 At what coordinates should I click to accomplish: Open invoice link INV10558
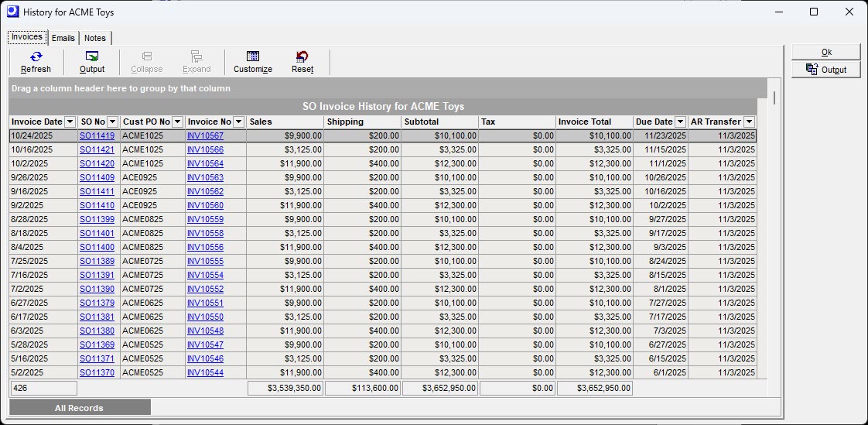[205, 233]
